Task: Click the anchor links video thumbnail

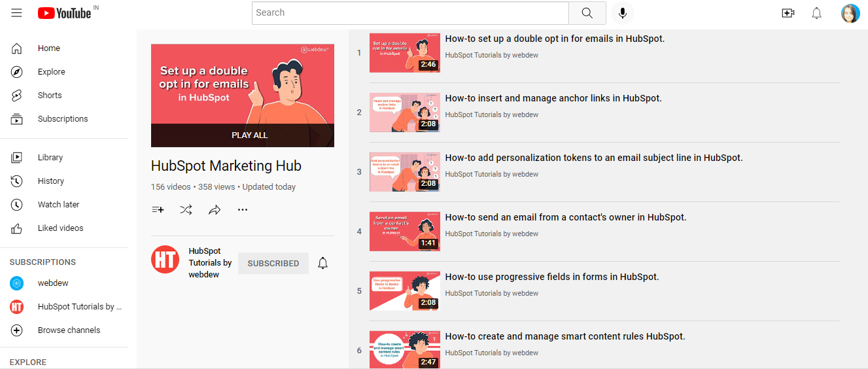Action: pyautogui.click(x=405, y=113)
